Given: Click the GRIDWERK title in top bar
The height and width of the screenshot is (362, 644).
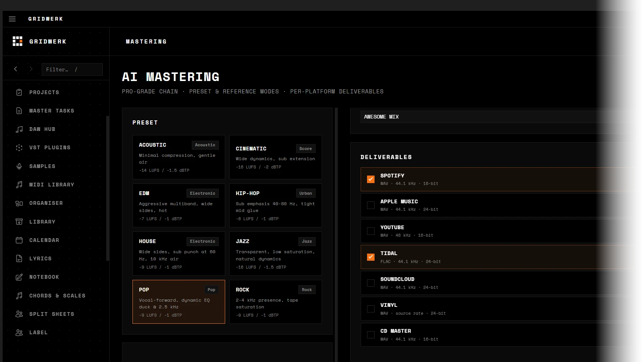Looking at the screenshot, I should click(x=45, y=19).
